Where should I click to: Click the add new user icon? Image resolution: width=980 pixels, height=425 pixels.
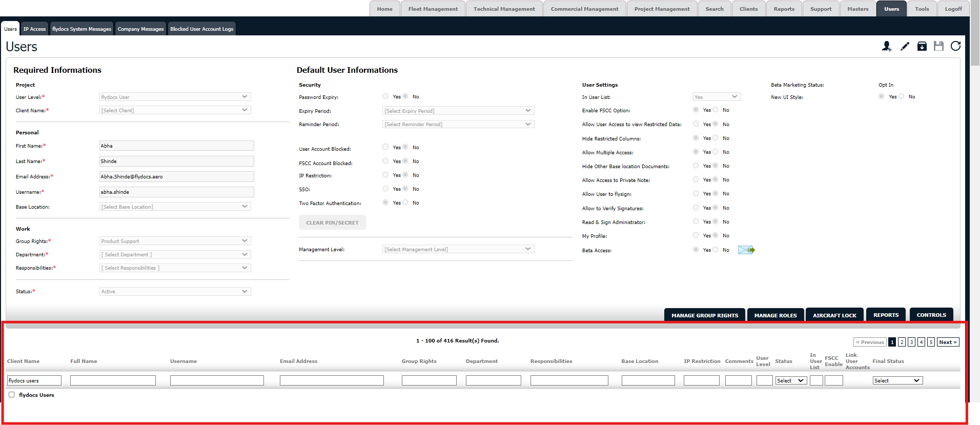point(887,46)
